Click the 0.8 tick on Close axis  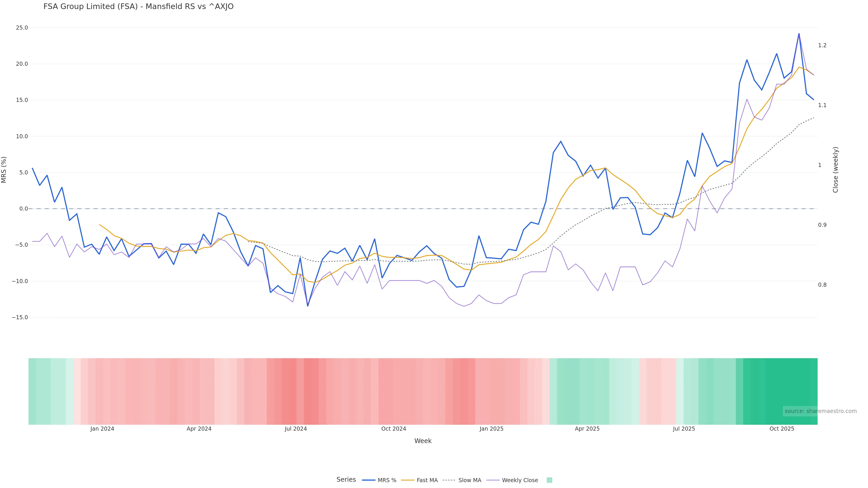[x=822, y=285]
